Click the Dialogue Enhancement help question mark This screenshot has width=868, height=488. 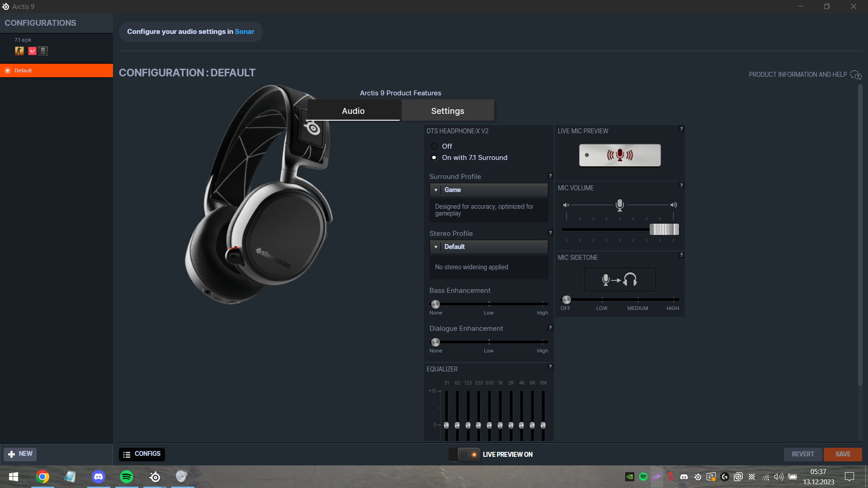(x=550, y=328)
